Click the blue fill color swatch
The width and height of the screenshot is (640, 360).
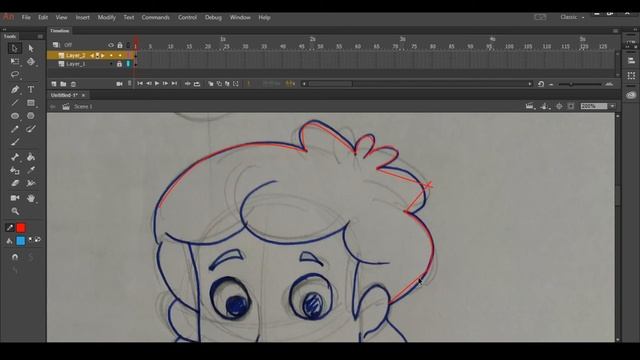point(21,241)
